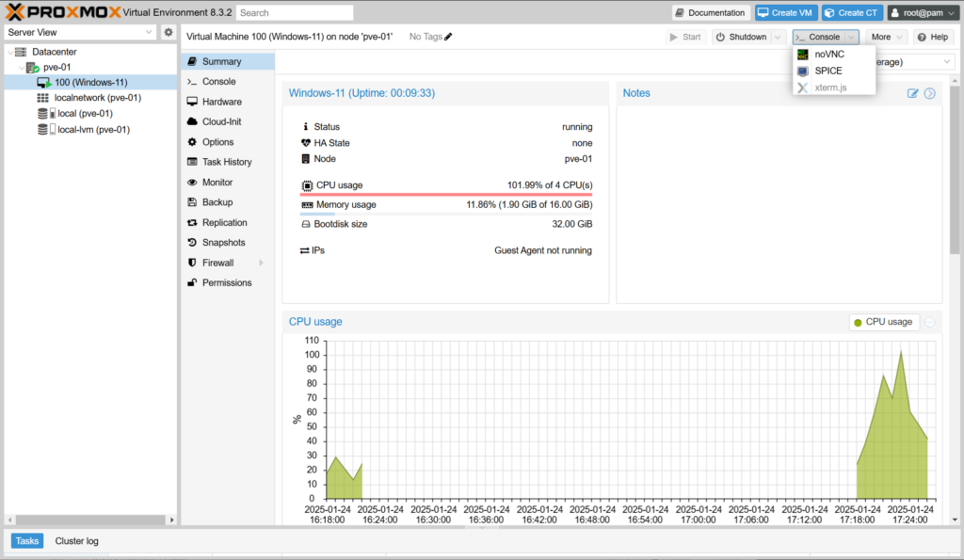The height and width of the screenshot is (560, 964).
Task: Switch to the Cluster log tab
Action: [x=76, y=541]
